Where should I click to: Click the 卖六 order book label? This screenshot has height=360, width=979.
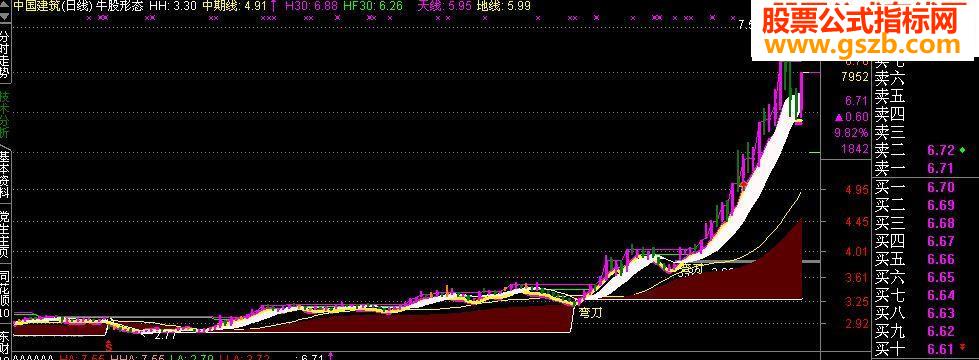890,79
